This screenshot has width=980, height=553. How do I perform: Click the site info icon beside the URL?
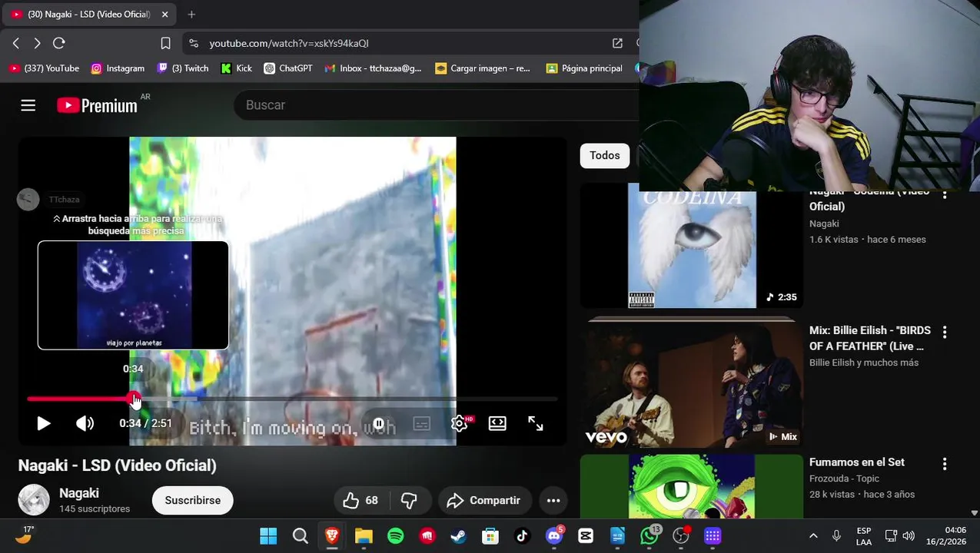coord(194,43)
